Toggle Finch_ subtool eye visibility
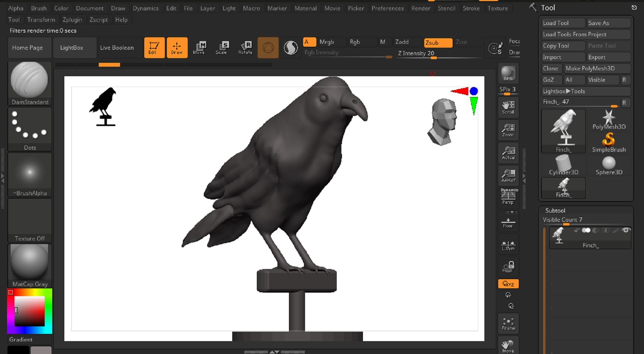The width and height of the screenshot is (644, 354). point(626,230)
